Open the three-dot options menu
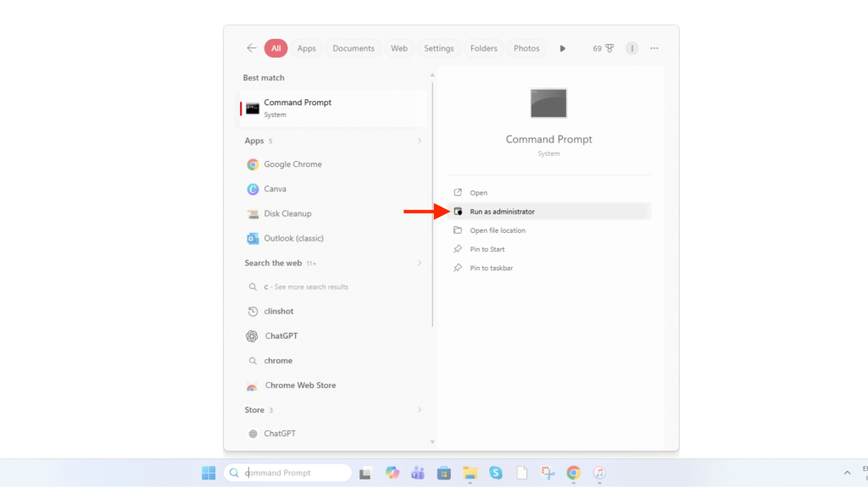The image size is (868, 488). tap(654, 48)
